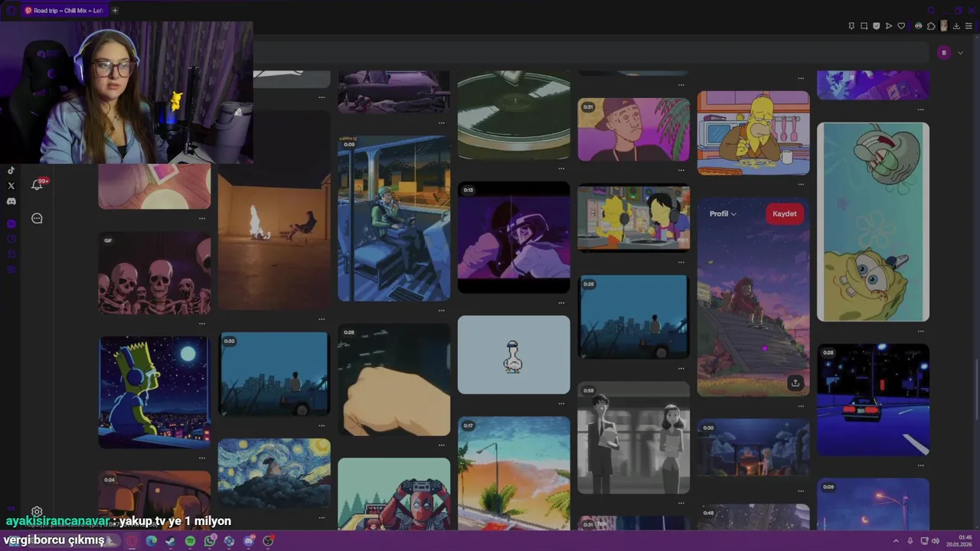Open the black-and-white couple animation pin
This screenshot has height=551, width=980.
pyautogui.click(x=634, y=439)
